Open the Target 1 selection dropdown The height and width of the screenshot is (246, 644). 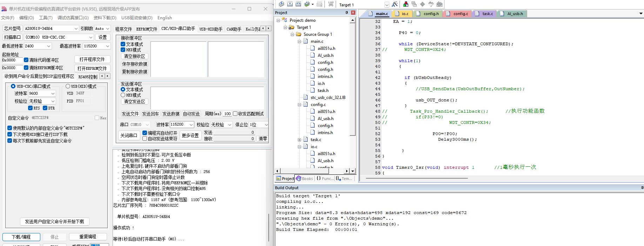pos(387,5)
